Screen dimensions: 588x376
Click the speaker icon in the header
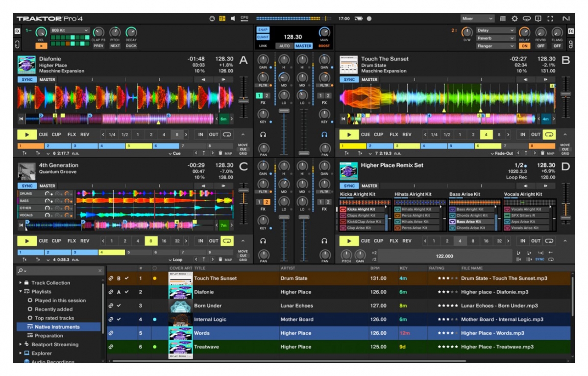tap(233, 19)
